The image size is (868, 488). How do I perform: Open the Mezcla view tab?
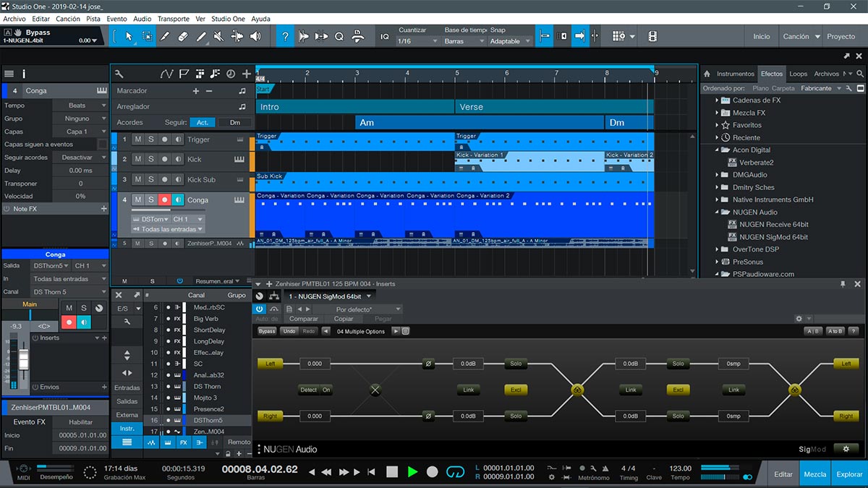(815, 474)
